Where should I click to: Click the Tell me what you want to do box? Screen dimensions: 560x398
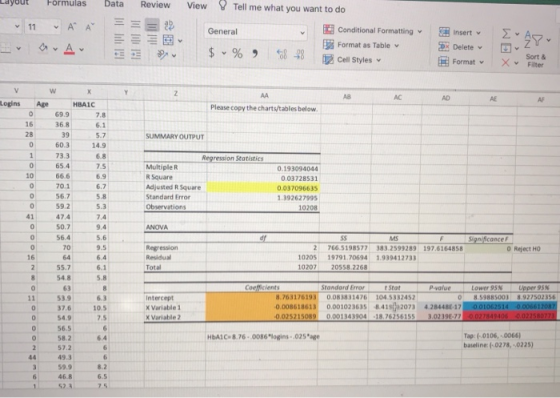pos(289,8)
